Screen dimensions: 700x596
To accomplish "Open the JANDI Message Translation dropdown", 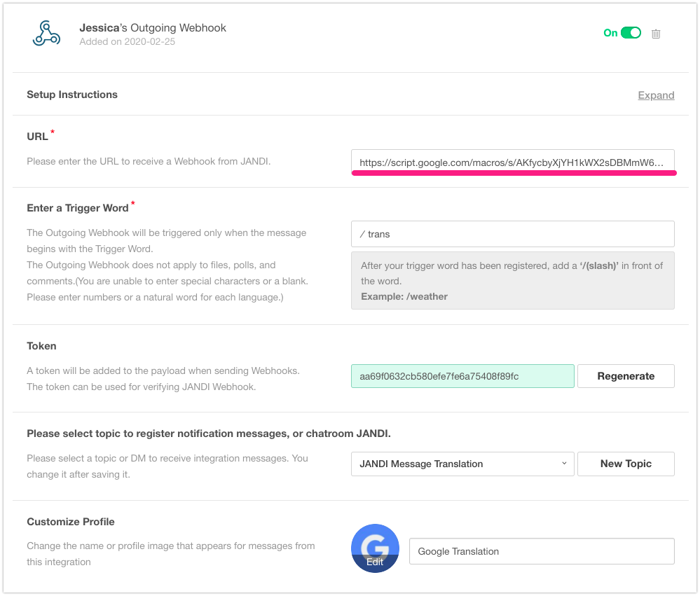I will 462,464.
